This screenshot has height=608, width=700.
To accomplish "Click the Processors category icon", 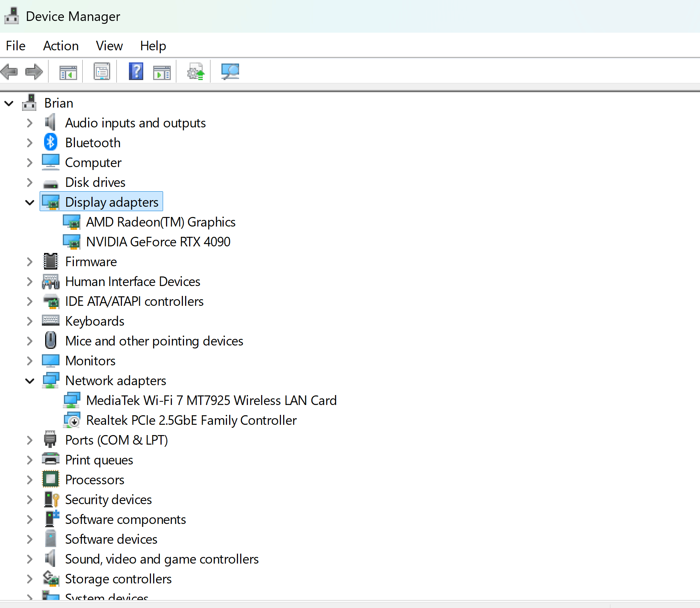I will (x=51, y=479).
